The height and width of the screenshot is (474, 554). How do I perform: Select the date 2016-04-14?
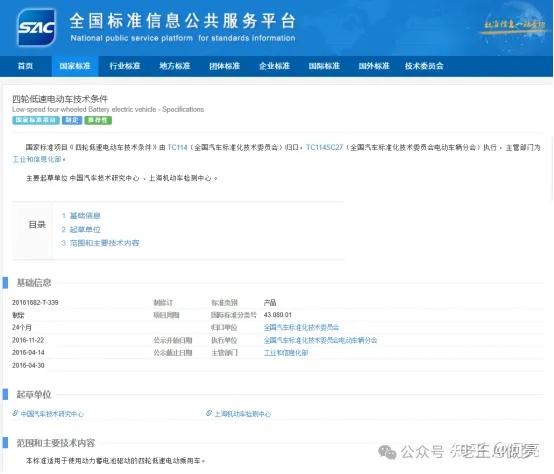(28, 352)
